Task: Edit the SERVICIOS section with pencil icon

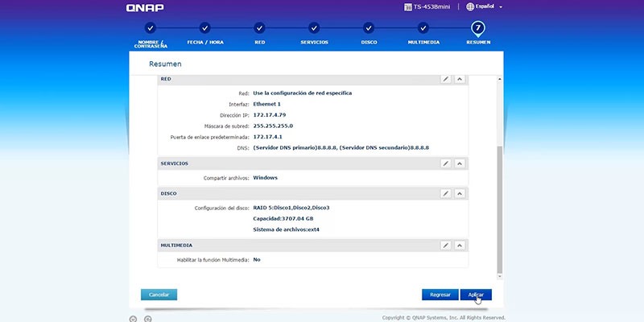Action: 446,163
